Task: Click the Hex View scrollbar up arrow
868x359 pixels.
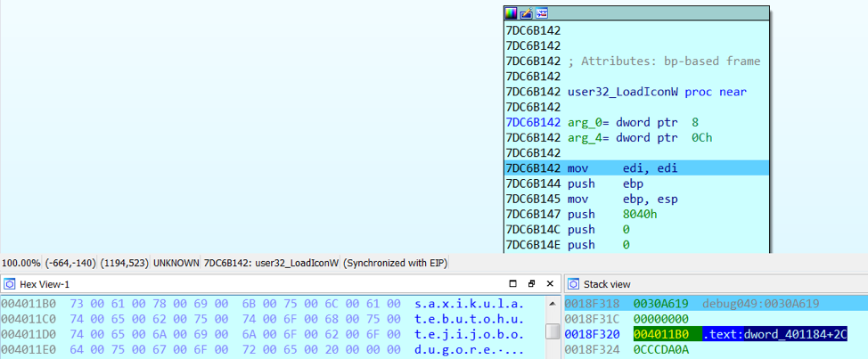Action: coord(552,304)
